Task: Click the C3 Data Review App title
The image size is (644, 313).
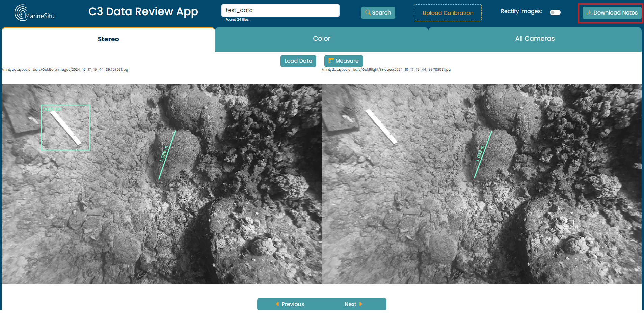Action: pyautogui.click(x=143, y=12)
